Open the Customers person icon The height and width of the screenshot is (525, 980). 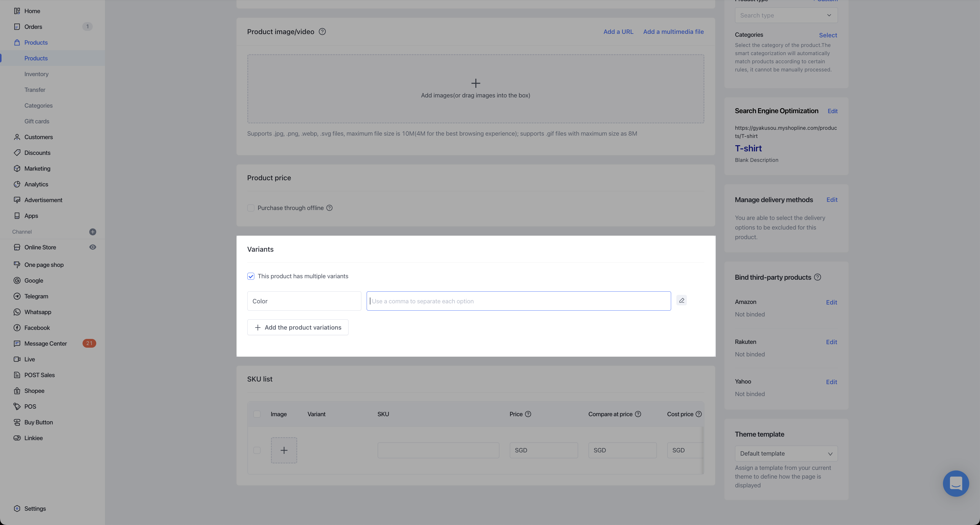tap(17, 137)
